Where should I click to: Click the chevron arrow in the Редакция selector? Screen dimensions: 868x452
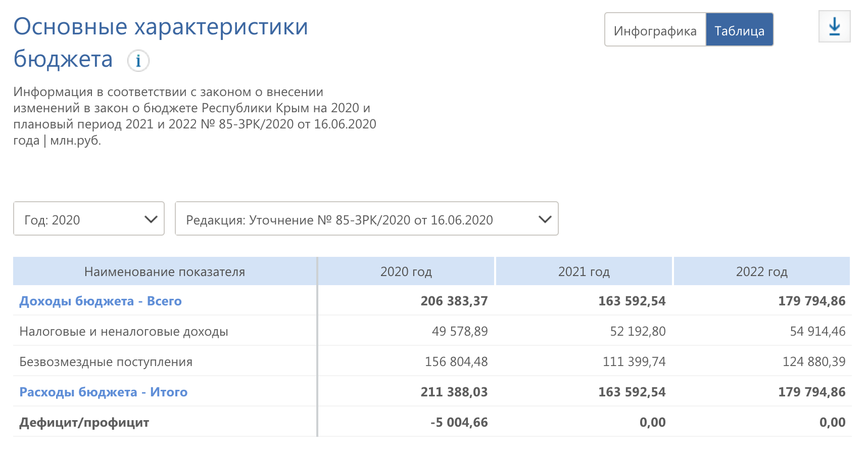pyautogui.click(x=545, y=219)
